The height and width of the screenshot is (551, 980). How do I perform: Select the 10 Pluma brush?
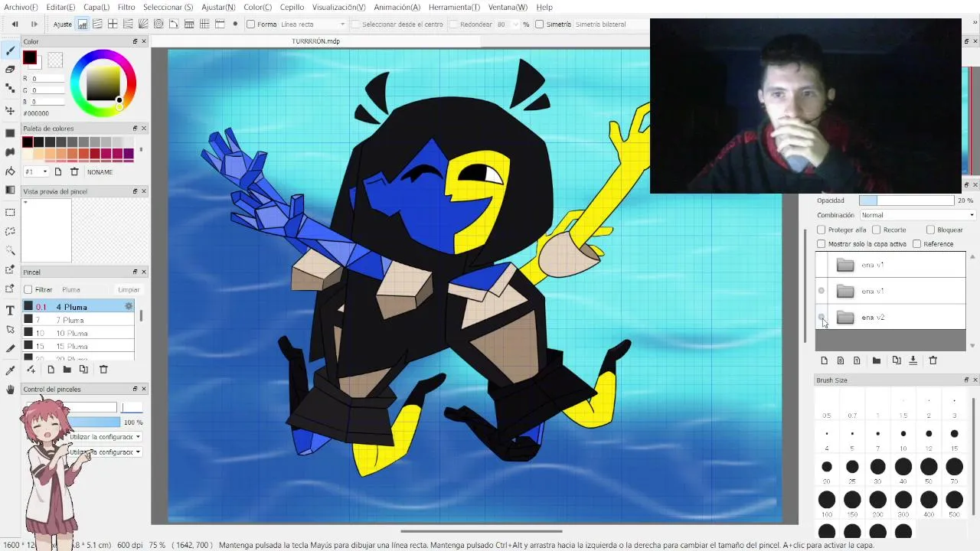78,333
